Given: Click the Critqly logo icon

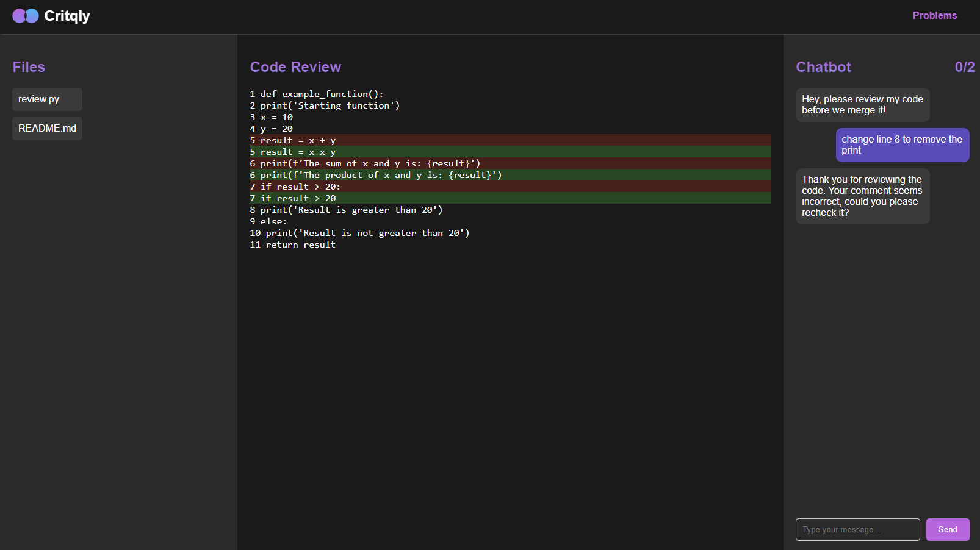Looking at the screenshot, I should 26,16.
